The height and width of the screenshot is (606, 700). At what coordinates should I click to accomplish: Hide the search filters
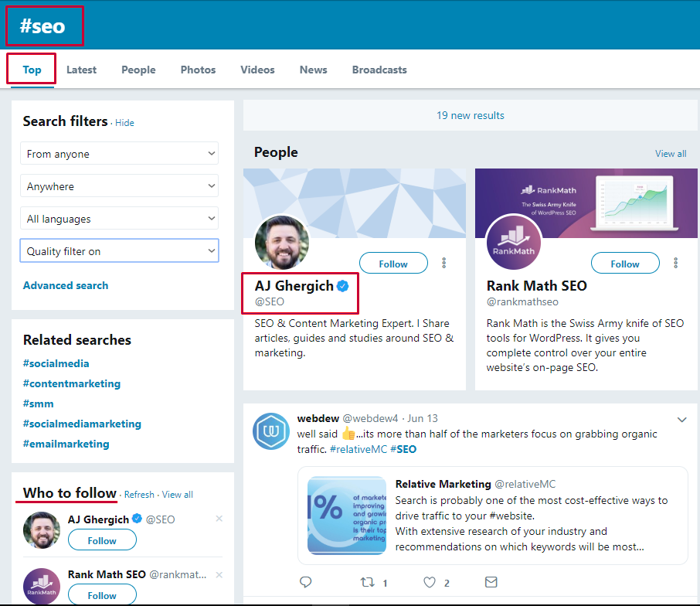click(124, 123)
